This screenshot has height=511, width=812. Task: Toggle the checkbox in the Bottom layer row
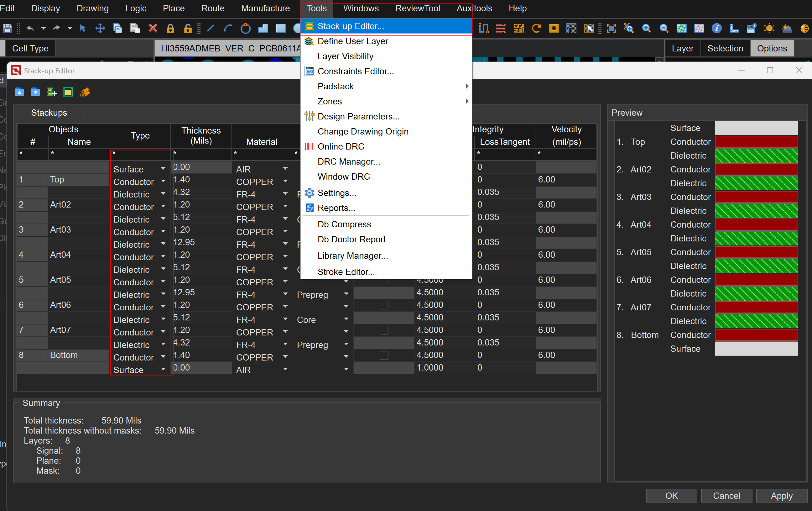tap(384, 355)
